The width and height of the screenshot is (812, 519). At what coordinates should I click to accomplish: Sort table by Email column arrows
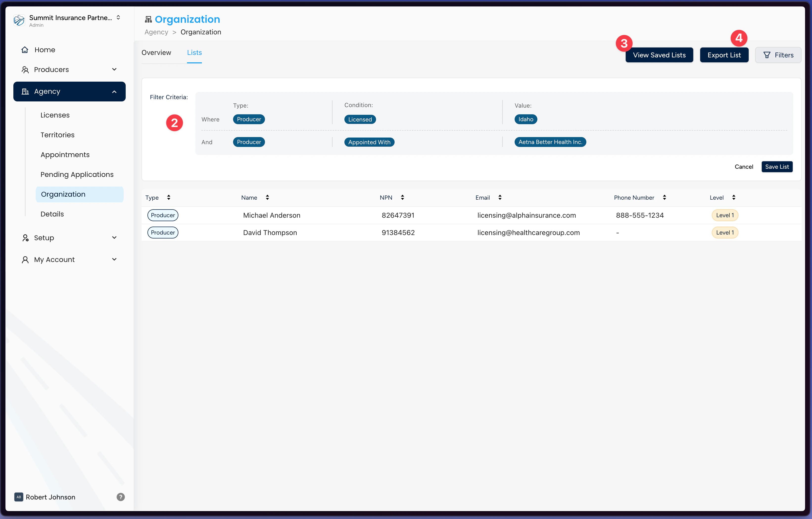click(x=500, y=198)
